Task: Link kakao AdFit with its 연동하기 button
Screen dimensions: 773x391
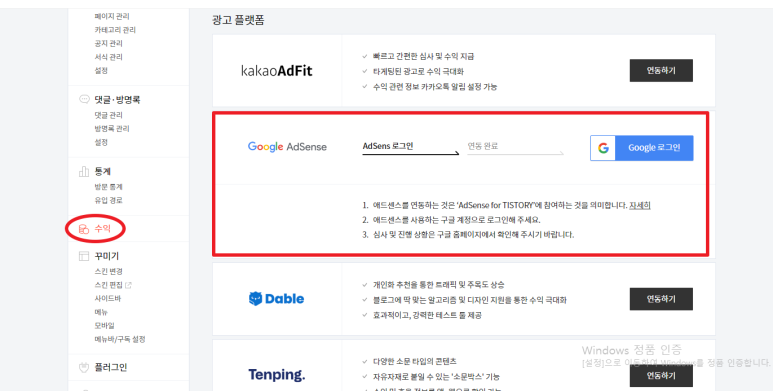Action: pos(661,71)
